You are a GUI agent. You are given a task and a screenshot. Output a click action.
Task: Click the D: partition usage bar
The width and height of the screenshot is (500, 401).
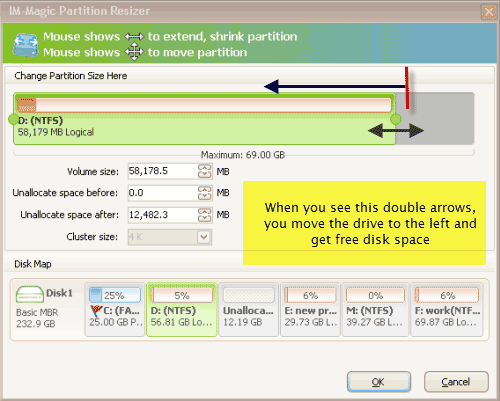204,105
